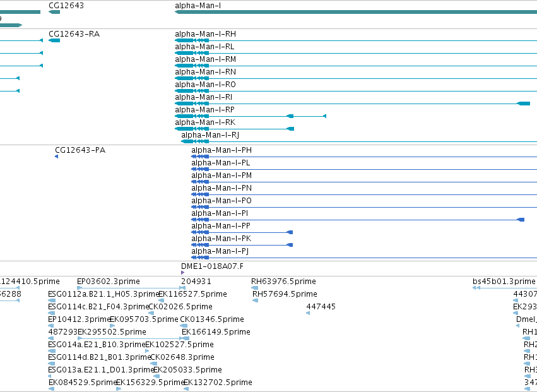The width and height of the screenshot is (537, 392).
Task: Click alpha-Man-I-RI transcript label
Action: 203,97
